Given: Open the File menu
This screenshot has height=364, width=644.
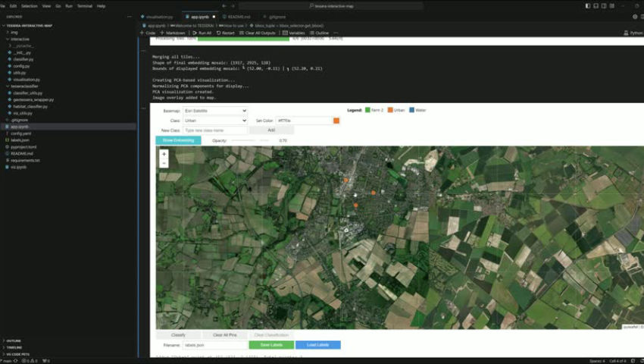Looking at the screenshot, I should pos(2,6).
